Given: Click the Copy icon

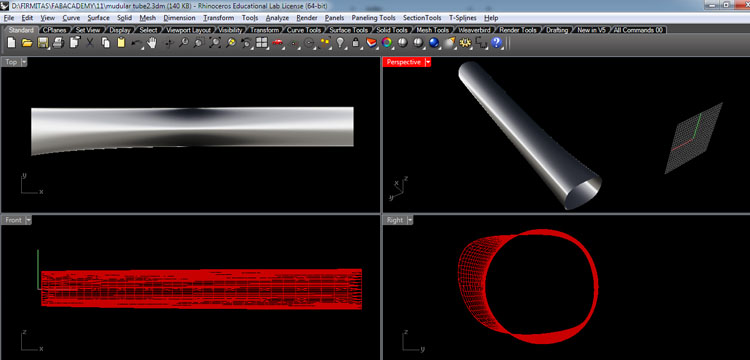Looking at the screenshot, I should [x=105, y=43].
